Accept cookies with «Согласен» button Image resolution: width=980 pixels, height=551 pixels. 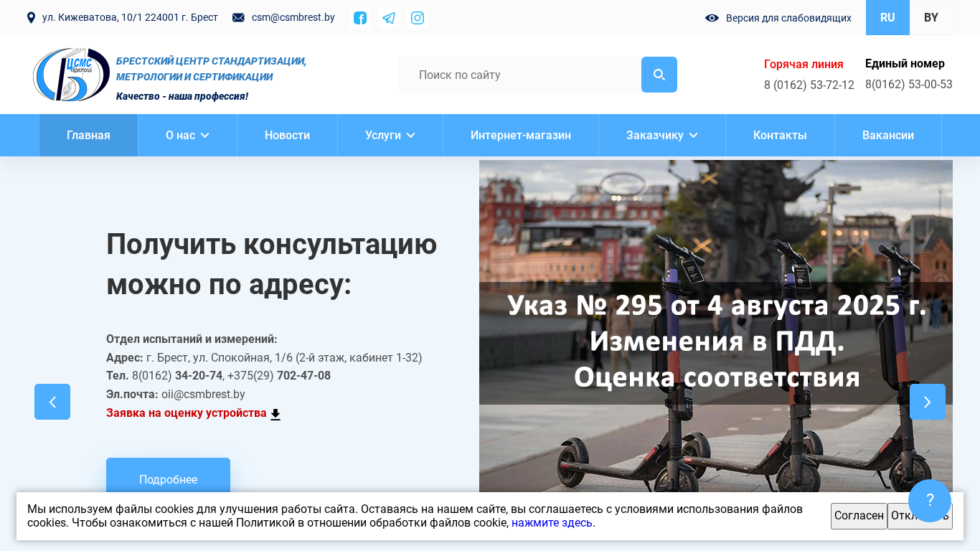(859, 516)
